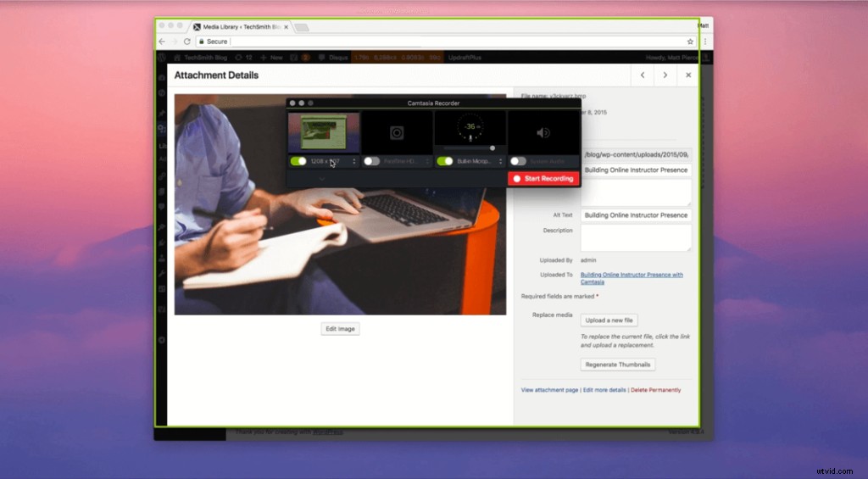Click the camera icon in Camtasia Recorder
The image size is (868, 479).
pos(397,132)
